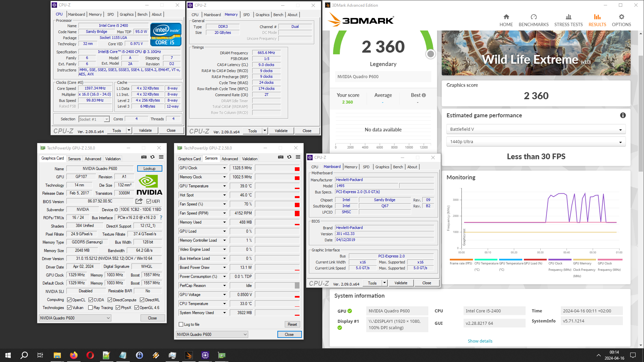Open Tools dropdown arrow in CPU-Z Memory window
The image size is (644, 362).
click(x=265, y=131)
